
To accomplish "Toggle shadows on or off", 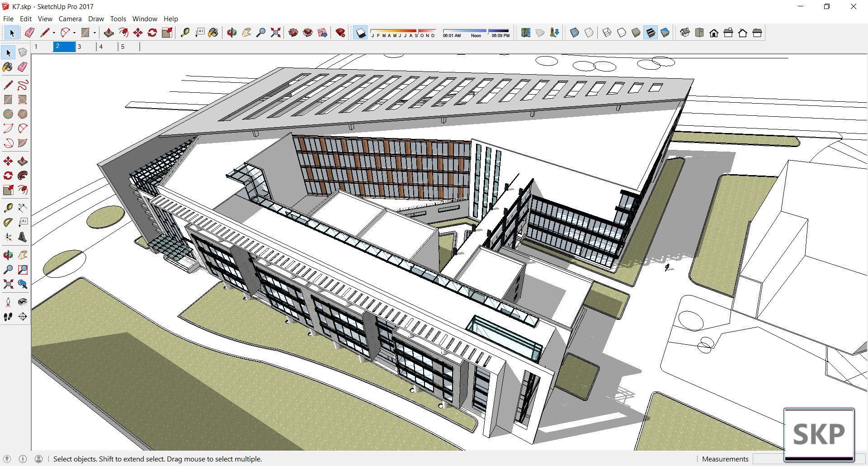I will (360, 33).
